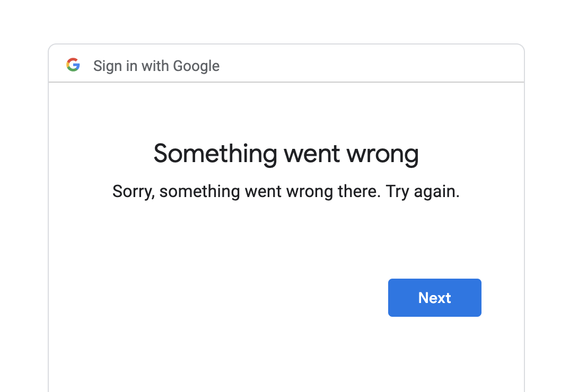The width and height of the screenshot is (578, 392).
Task: Click the Google "G" logo
Action: coord(73,65)
